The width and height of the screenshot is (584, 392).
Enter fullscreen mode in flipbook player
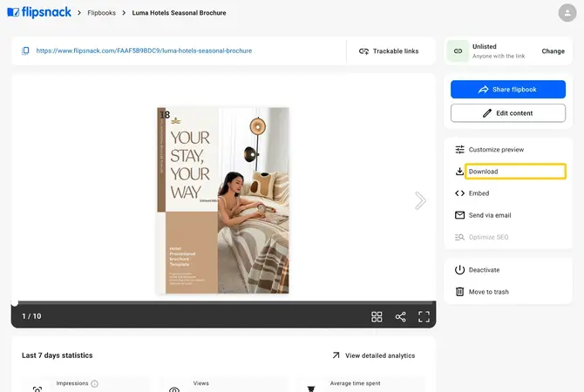424,316
